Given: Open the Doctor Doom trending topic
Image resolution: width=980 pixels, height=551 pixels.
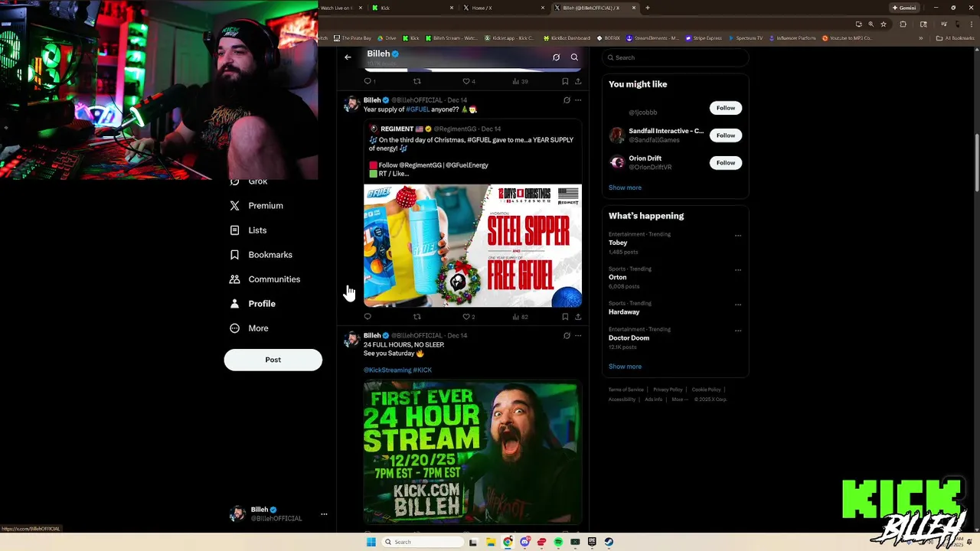Looking at the screenshot, I should [x=629, y=338].
